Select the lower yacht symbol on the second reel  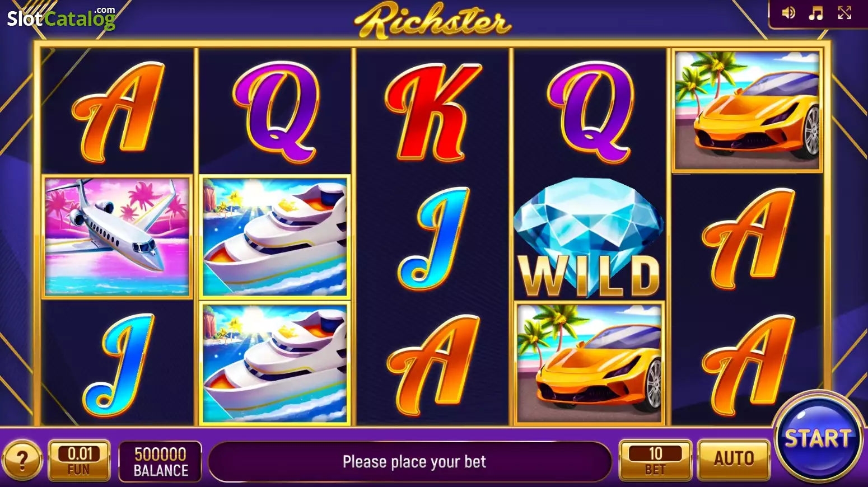click(275, 363)
